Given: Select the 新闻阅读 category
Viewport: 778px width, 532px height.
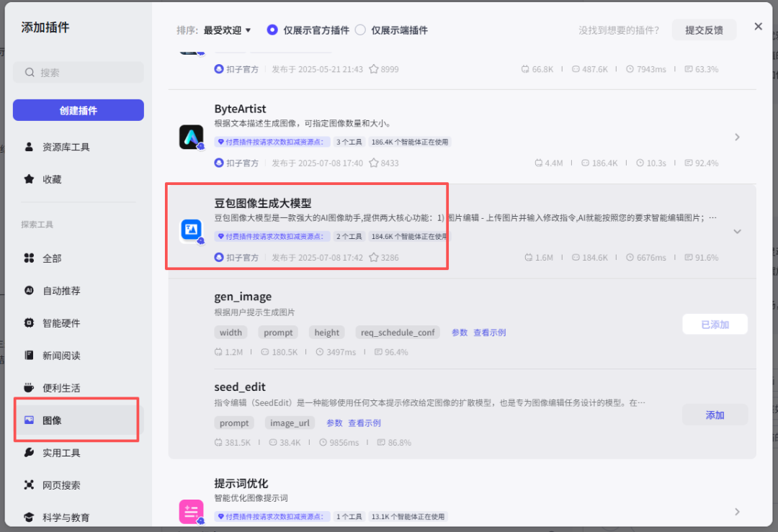Looking at the screenshot, I should (79, 355).
